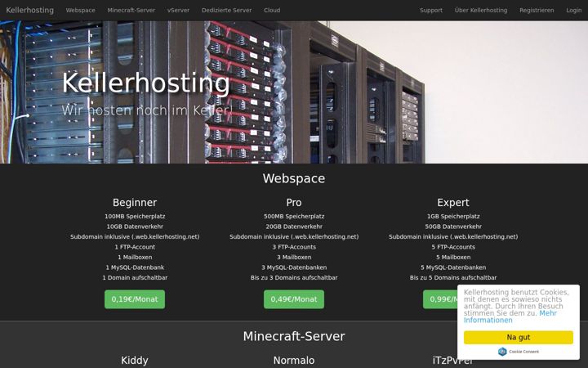This screenshot has width=588, height=368.
Task: Click '100MB Speicherplatz' in Beginner plan
Action: tap(135, 216)
